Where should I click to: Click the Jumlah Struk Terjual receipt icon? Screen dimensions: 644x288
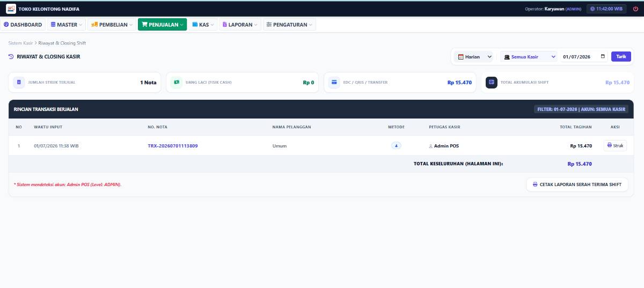pyautogui.click(x=19, y=83)
